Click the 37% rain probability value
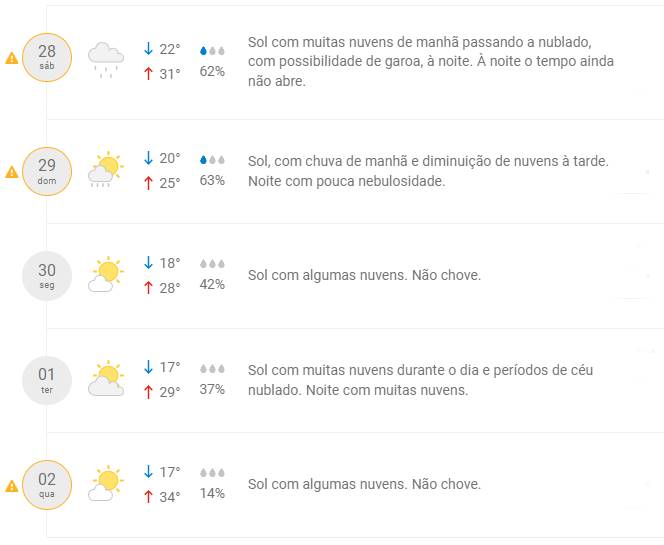Image resolution: width=664 pixels, height=545 pixels. tap(212, 389)
